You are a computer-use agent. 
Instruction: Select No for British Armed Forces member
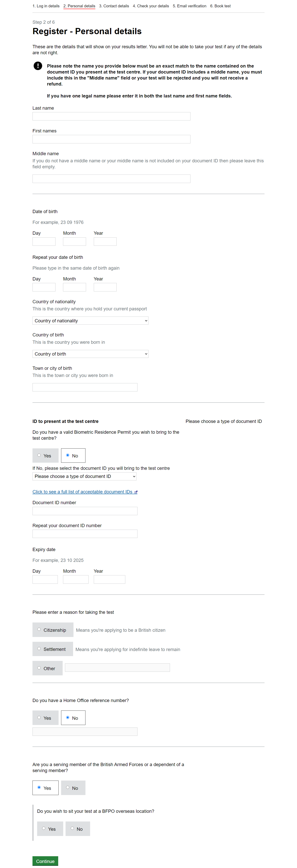pyautogui.click(x=73, y=788)
